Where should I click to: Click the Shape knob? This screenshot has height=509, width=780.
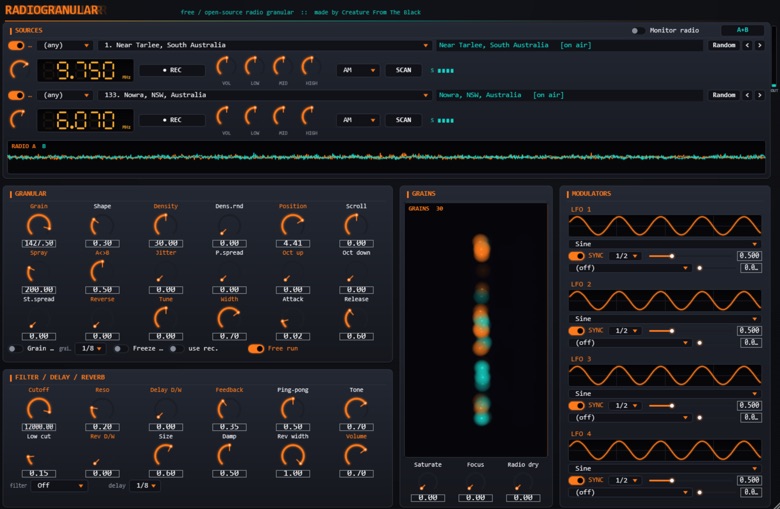tap(102, 225)
